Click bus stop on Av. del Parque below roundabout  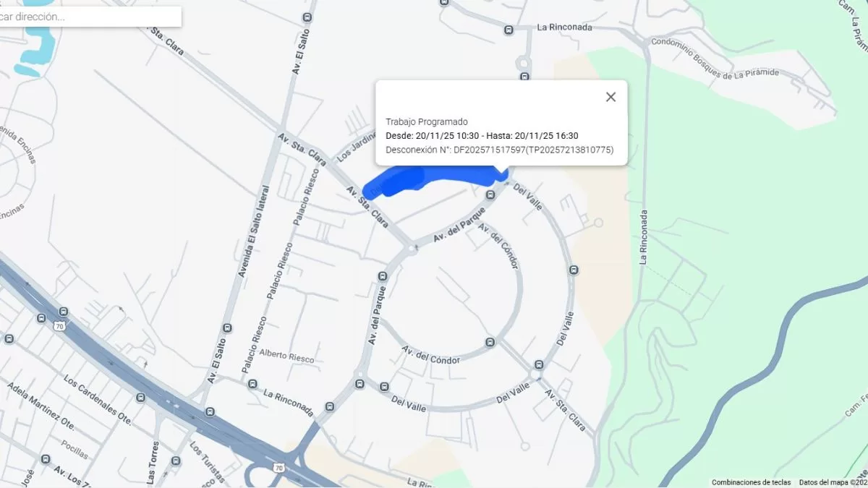[383, 275]
